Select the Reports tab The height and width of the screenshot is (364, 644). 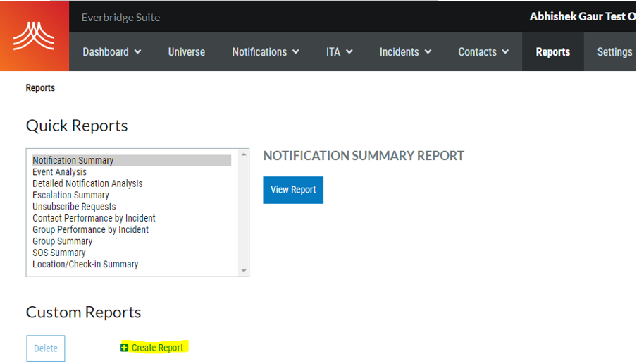(x=552, y=52)
